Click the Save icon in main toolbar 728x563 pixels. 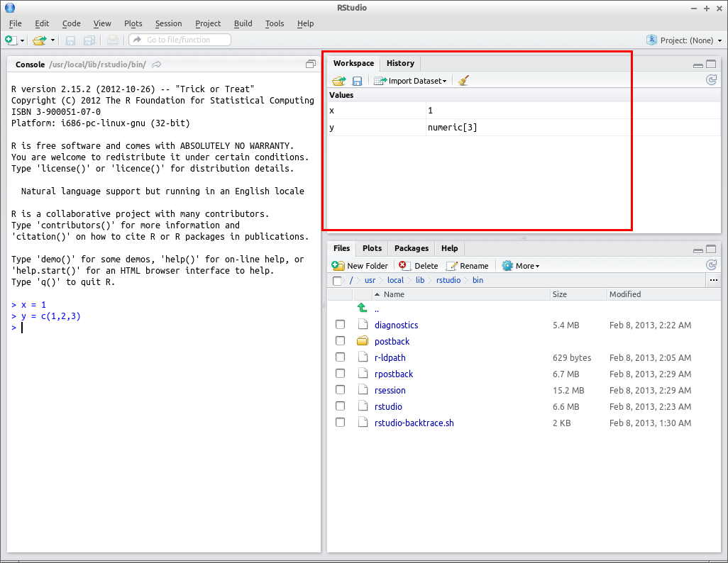[x=70, y=40]
